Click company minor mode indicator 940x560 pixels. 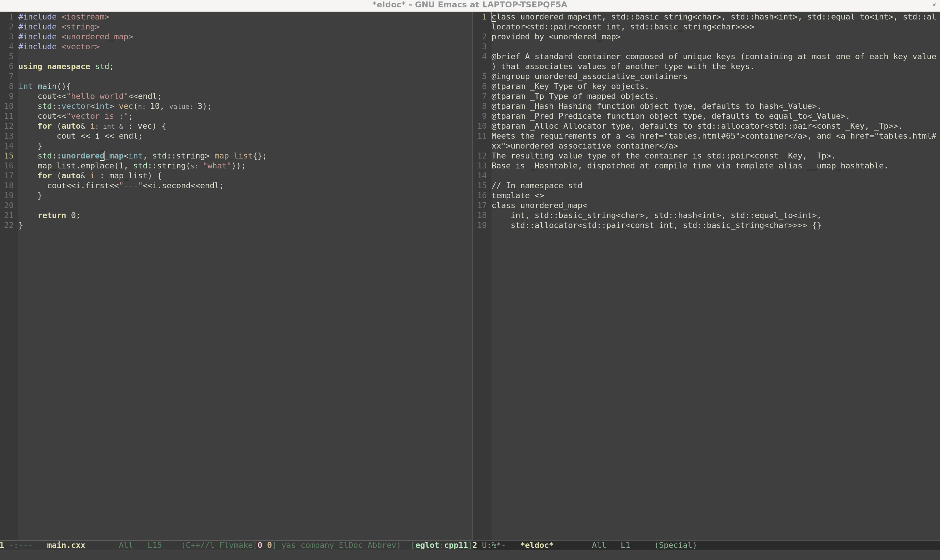point(317,545)
